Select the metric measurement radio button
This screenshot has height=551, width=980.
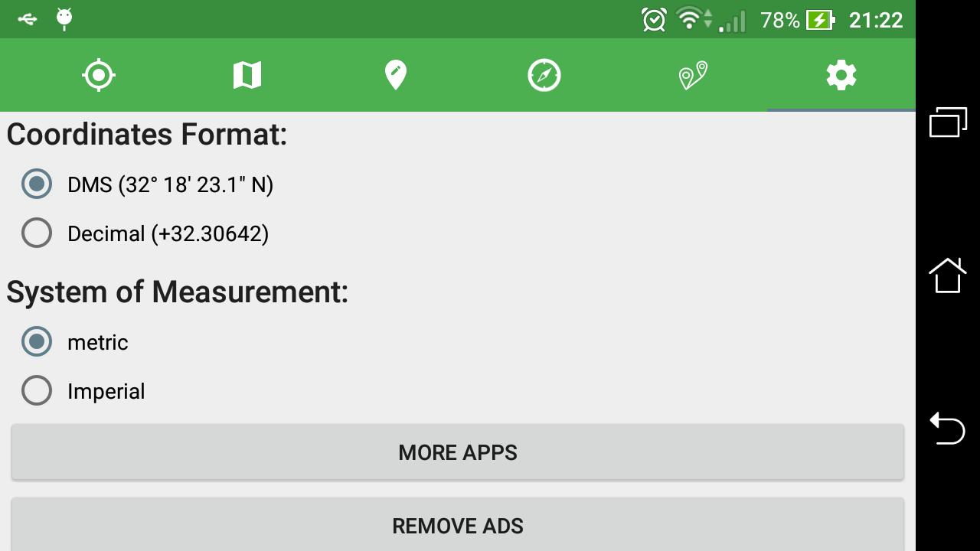(37, 341)
